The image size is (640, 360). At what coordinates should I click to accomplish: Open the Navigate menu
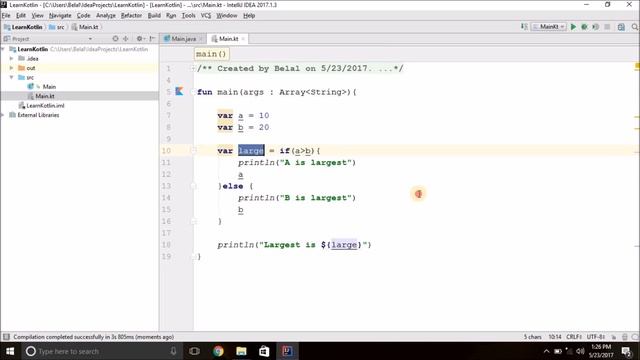pos(60,16)
